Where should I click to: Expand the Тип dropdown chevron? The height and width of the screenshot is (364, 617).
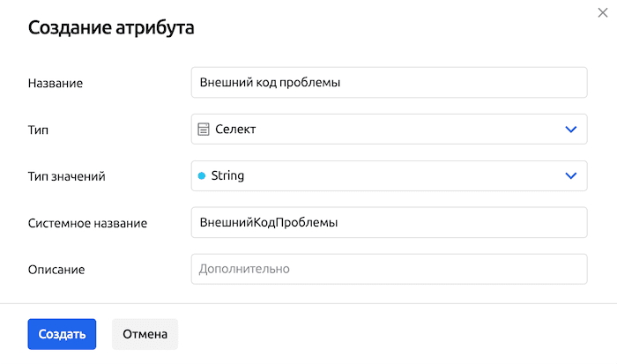(569, 130)
